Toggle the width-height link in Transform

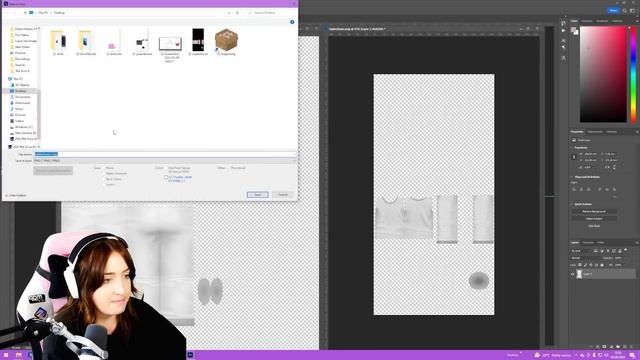tap(574, 157)
